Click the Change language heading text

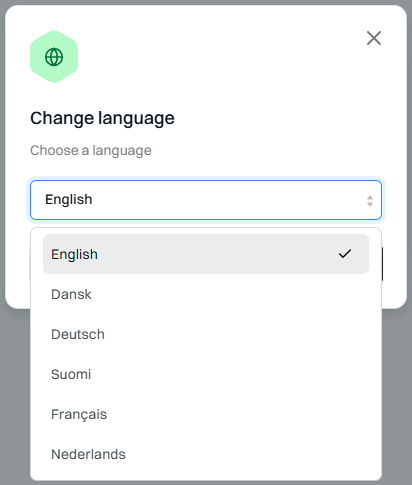(102, 118)
